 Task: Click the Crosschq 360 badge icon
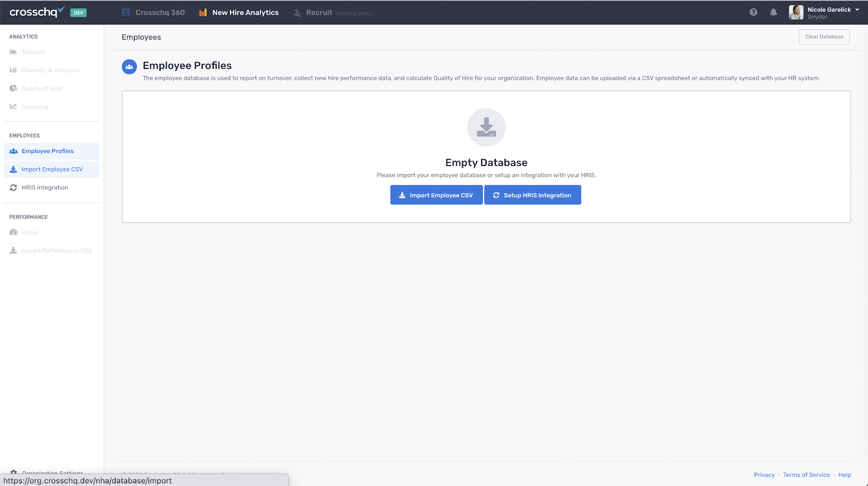[x=126, y=12]
